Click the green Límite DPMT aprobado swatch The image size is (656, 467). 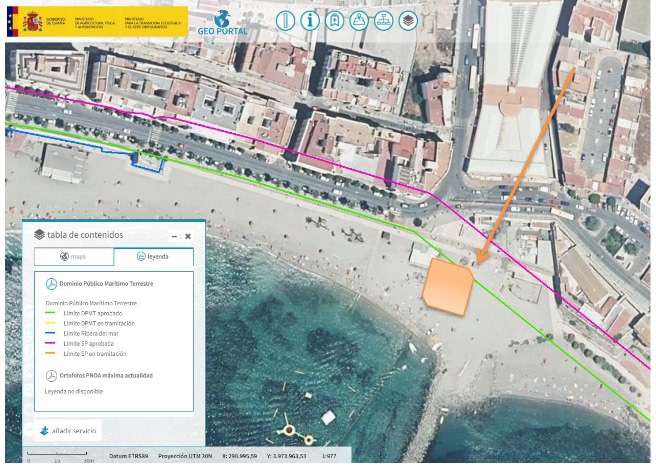pos(50,313)
